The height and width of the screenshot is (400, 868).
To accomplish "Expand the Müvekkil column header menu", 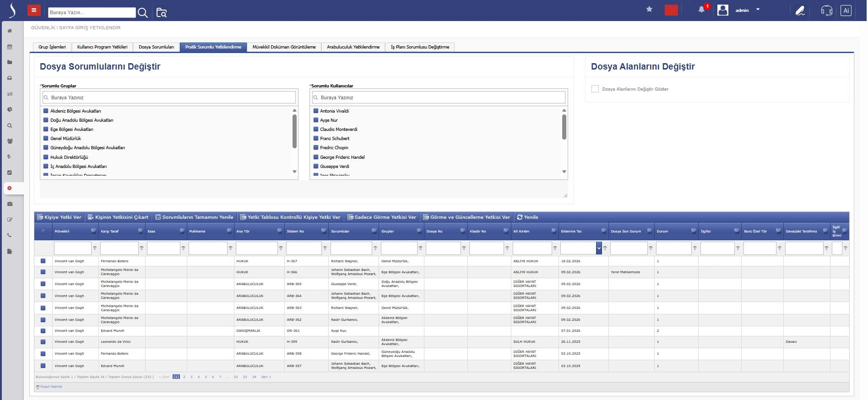I will pos(93,231).
